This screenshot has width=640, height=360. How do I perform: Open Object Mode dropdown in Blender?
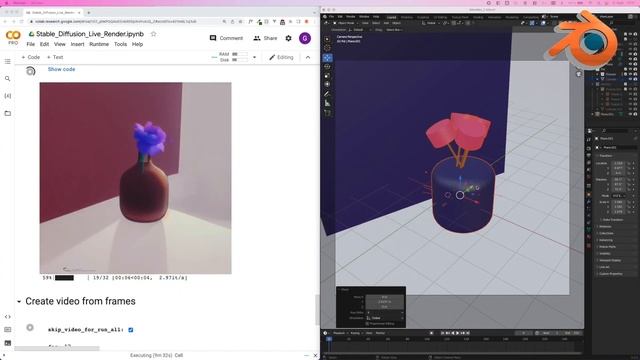tap(346, 23)
